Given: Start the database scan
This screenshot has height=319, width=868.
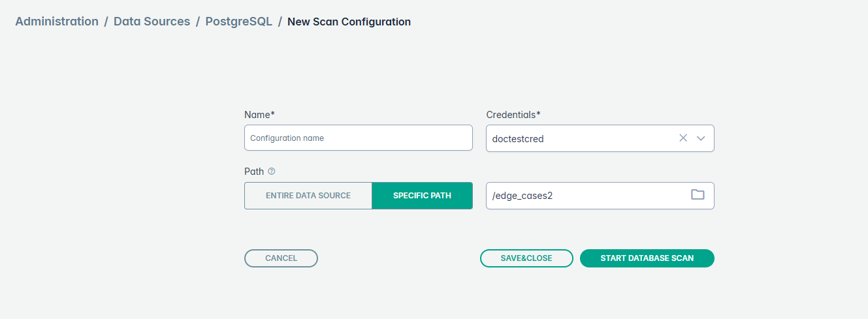Looking at the screenshot, I should pyautogui.click(x=647, y=258).
